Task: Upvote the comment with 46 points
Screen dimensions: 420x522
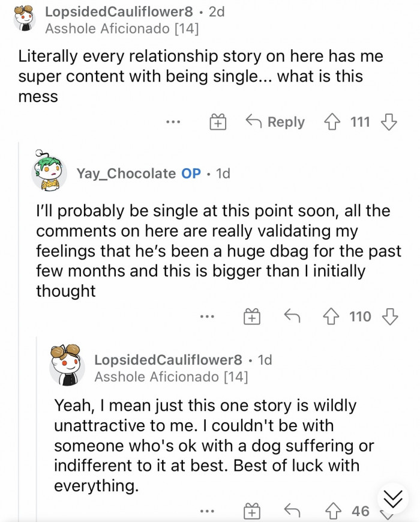Action: coord(332,511)
